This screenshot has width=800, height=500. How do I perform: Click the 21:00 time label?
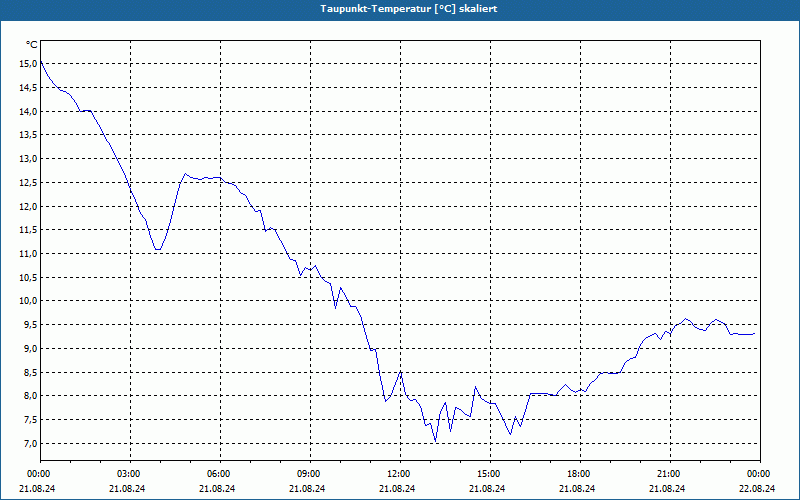pos(667,474)
